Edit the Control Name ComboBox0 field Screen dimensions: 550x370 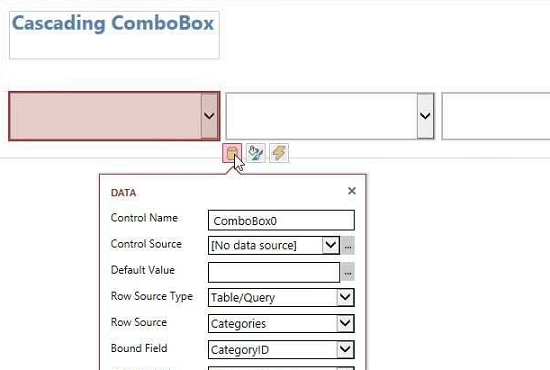click(281, 220)
